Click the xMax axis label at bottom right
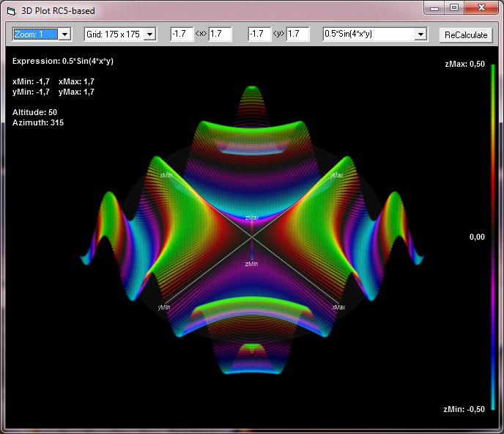This screenshot has width=504, height=434. click(x=338, y=307)
